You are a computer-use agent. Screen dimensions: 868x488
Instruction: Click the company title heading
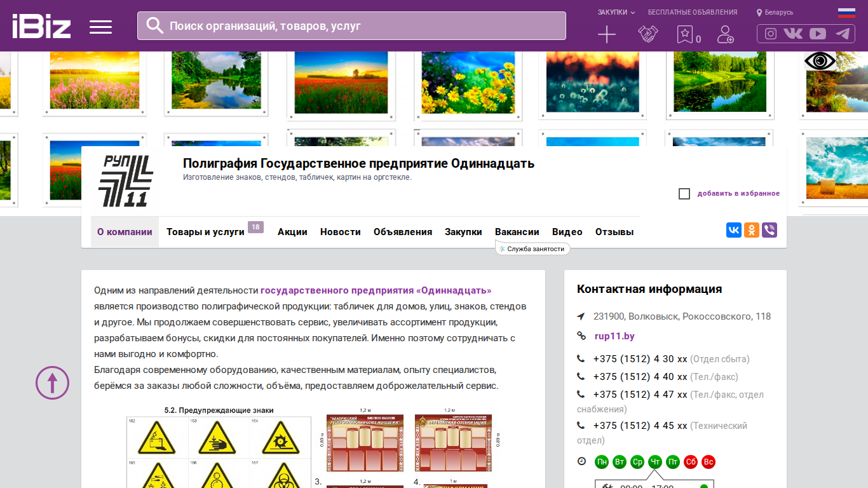[x=359, y=163]
